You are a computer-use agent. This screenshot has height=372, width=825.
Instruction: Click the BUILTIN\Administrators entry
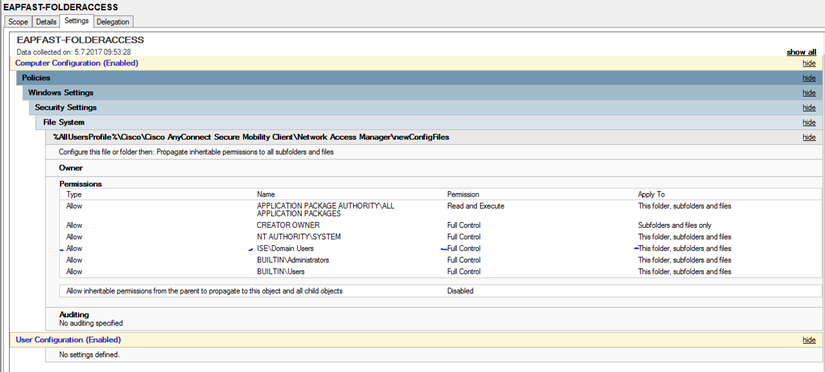pyautogui.click(x=293, y=260)
